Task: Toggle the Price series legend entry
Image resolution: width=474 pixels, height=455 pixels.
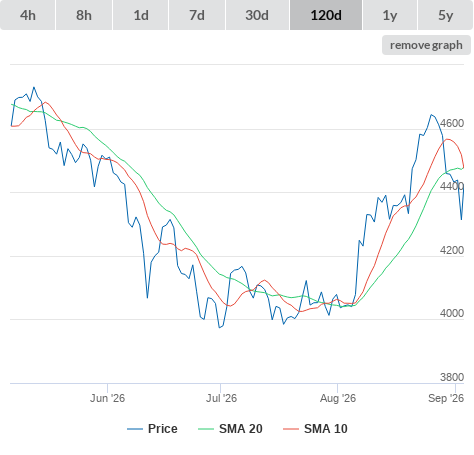Action: (152, 429)
